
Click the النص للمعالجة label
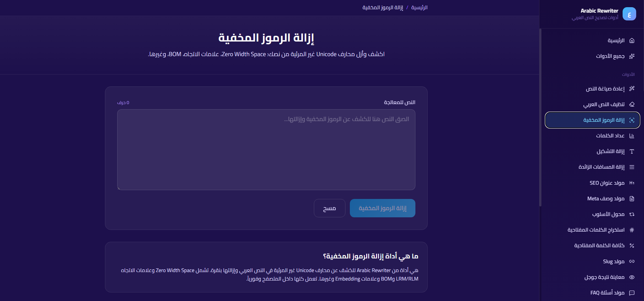pos(400,102)
